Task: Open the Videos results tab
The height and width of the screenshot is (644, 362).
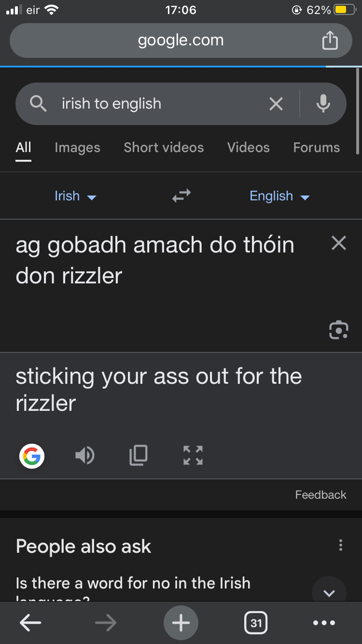Action: pyautogui.click(x=248, y=148)
